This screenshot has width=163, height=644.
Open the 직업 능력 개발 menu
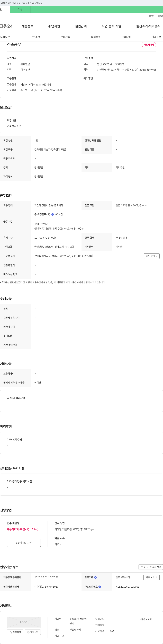click(x=112, y=26)
